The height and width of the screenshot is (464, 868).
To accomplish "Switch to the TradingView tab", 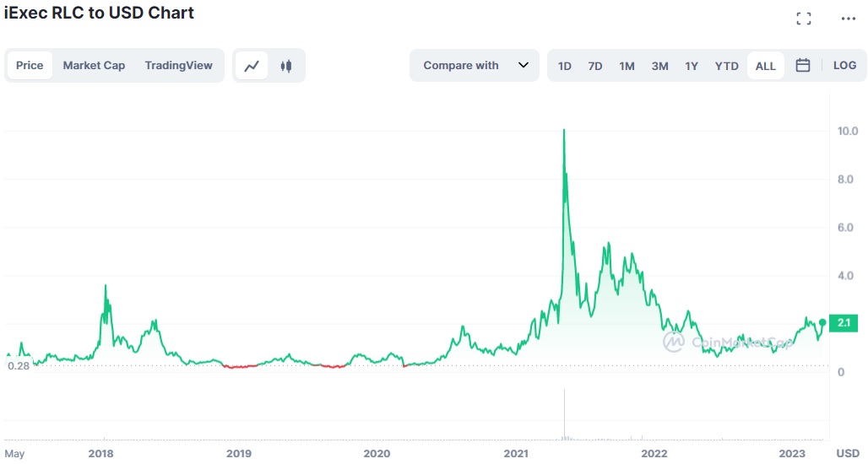I will pyautogui.click(x=179, y=65).
